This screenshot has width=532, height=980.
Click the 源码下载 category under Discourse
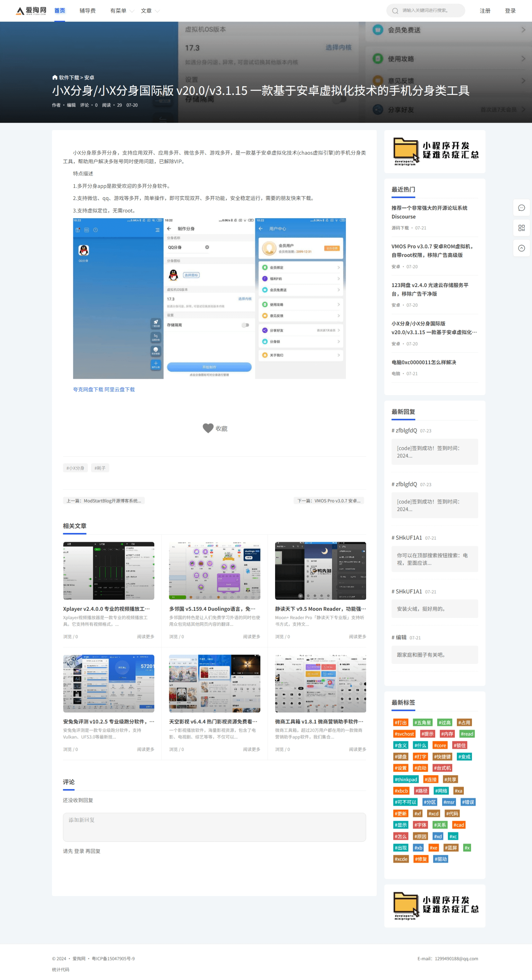(400, 228)
